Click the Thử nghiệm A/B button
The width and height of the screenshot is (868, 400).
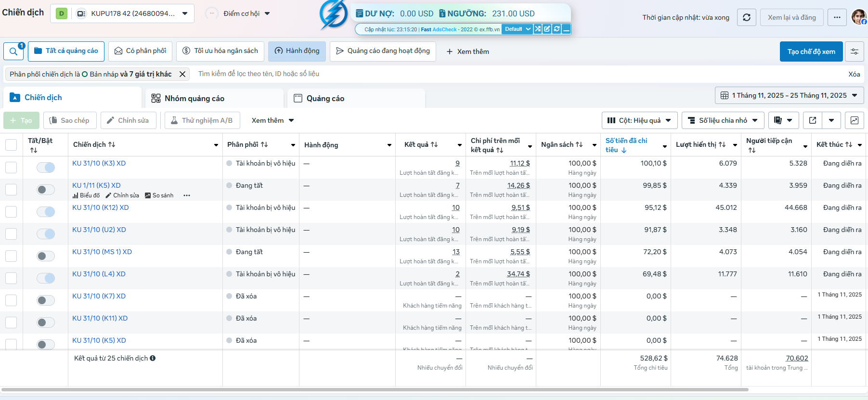pos(202,120)
